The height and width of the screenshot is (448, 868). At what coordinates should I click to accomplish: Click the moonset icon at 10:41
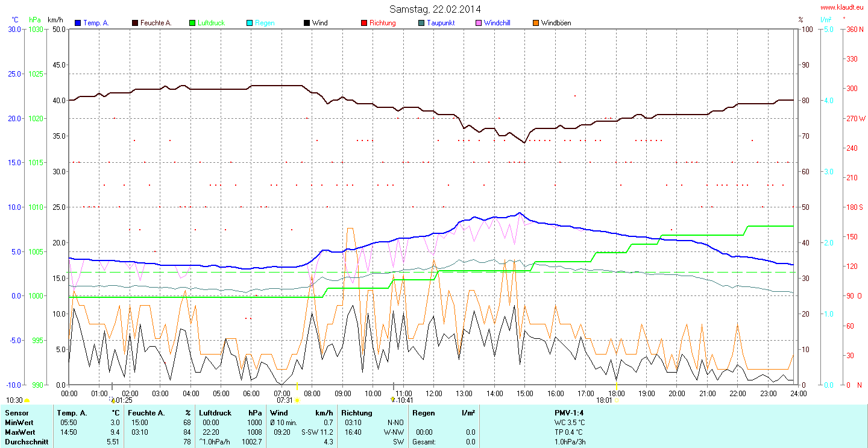tap(393, 400)
